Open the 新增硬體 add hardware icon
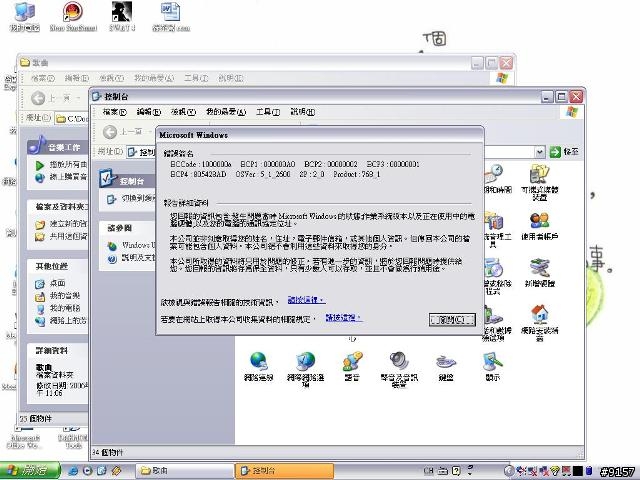This screenshot has width=640, height=480. 540,273
